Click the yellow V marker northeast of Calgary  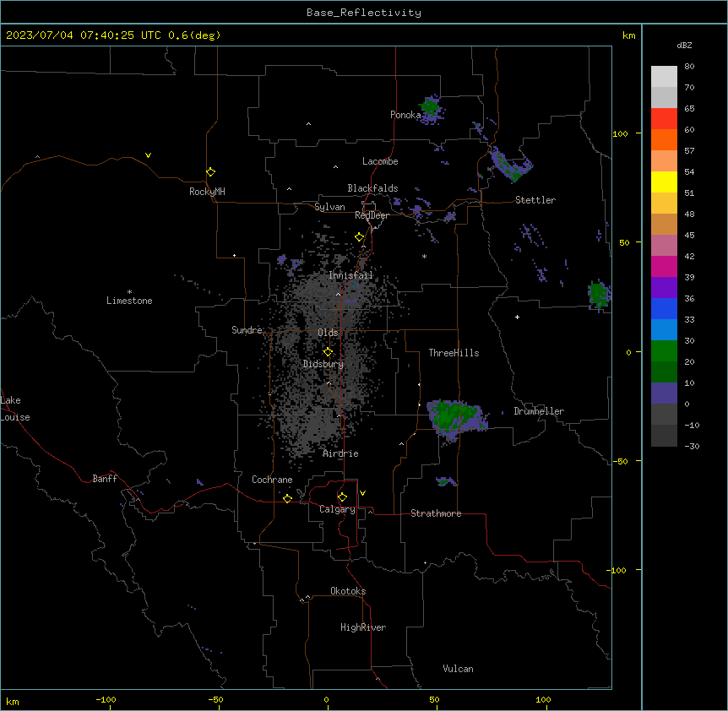(x=362, y=493)
